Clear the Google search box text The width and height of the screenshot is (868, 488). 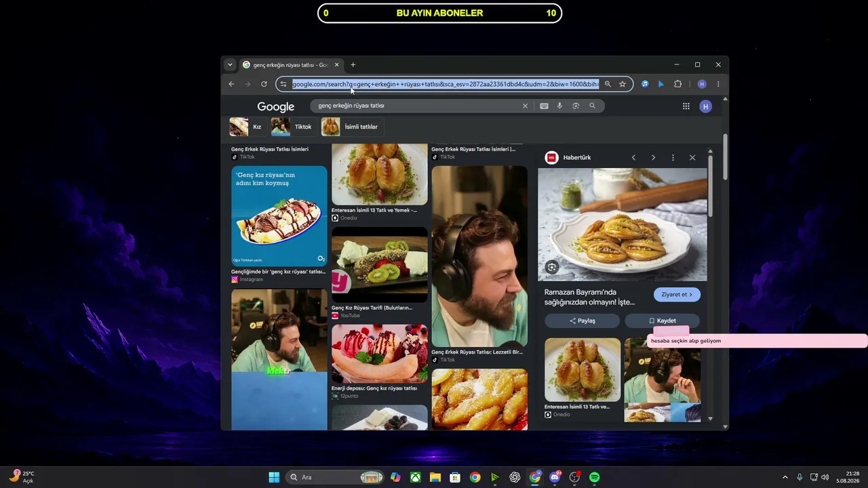[525, 106]
